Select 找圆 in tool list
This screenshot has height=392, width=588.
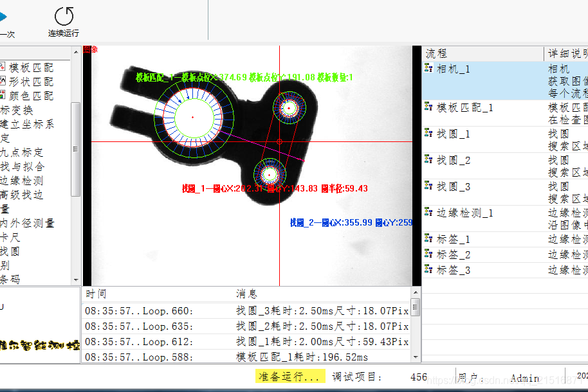(x=10, y=251)
